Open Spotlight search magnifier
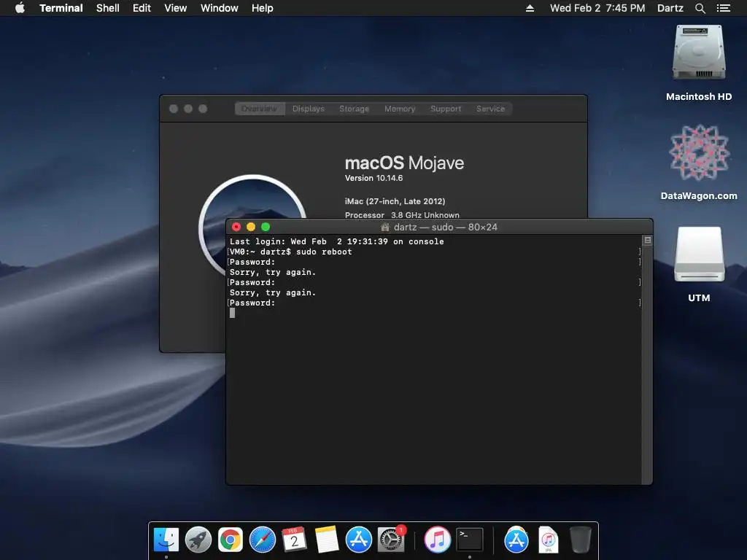Viewport: 747px width, 560px height. point(700,8)
